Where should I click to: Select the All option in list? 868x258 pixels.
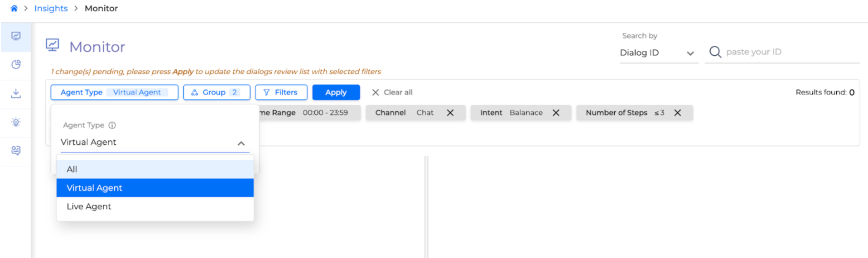[x=154, y=169]
